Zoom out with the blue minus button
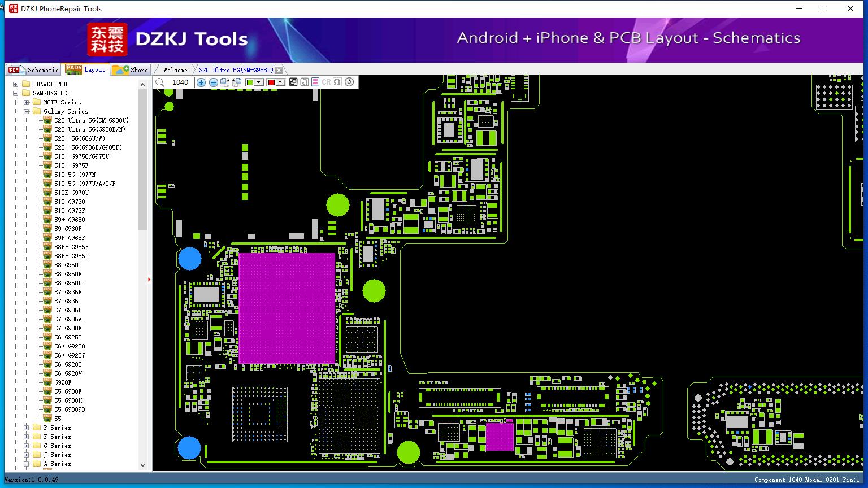The image size is (868, 488). (214, 82)
